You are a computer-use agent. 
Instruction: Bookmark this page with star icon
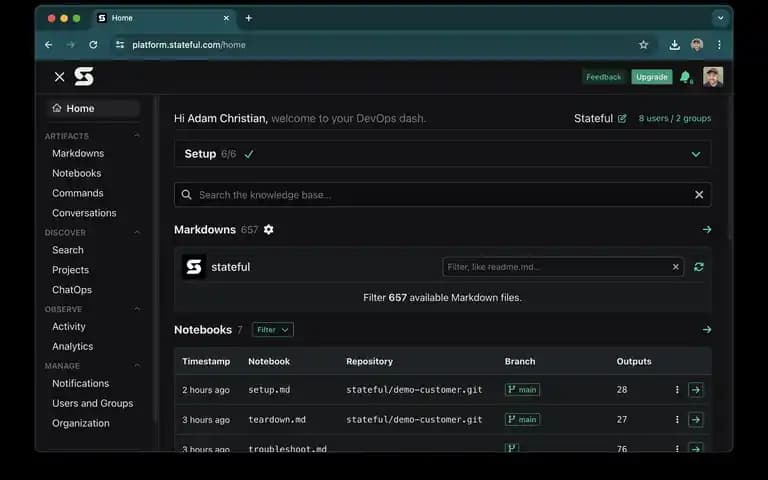[644, 45]
